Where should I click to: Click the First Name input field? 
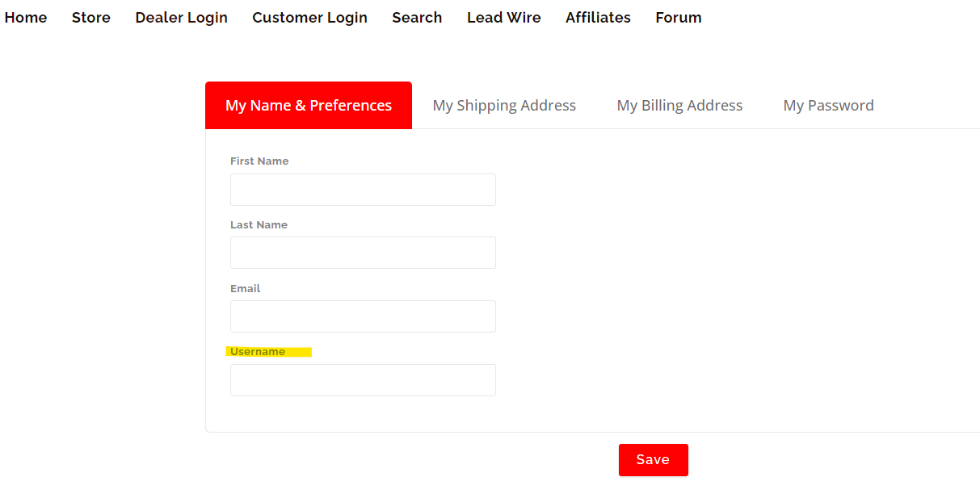pos(363,190)
